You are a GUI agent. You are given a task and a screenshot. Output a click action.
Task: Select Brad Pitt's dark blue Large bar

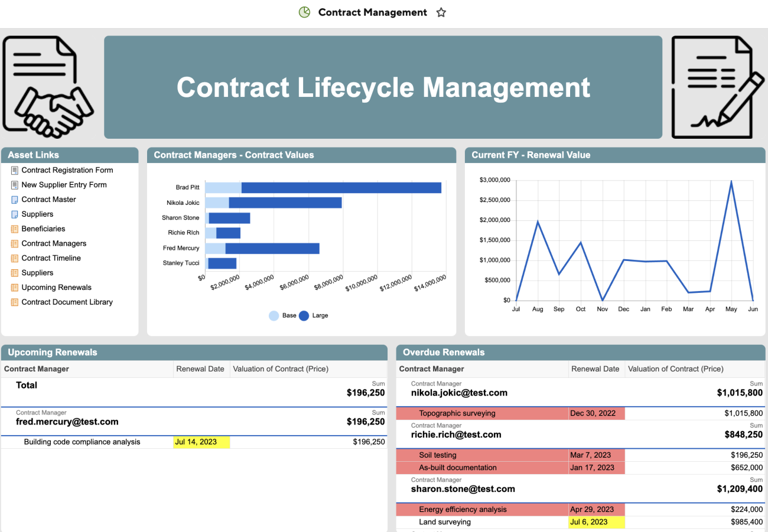tap(341, 188)
